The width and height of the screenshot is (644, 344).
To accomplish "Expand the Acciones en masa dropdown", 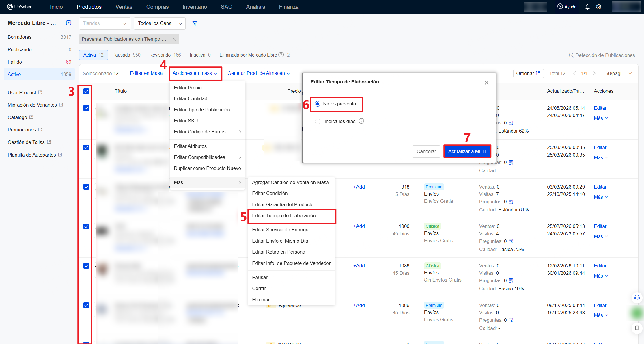I will (x=195, y=73).
